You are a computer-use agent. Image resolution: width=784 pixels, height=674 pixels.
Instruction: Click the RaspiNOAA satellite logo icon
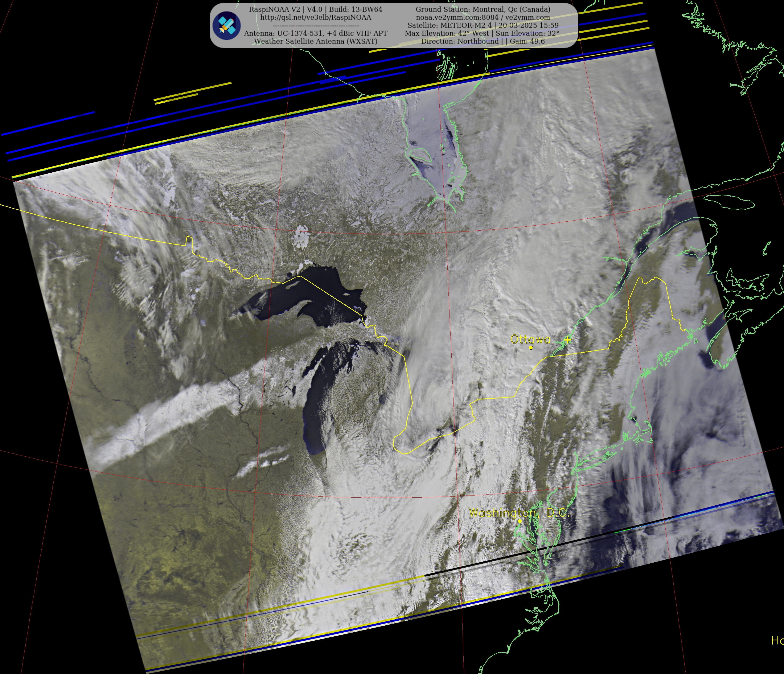click(x=226, y=26)
